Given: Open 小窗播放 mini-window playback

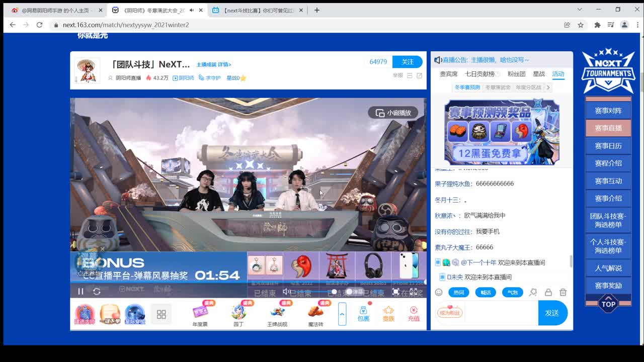Looking at the screenshot, I should coord(393,113).
